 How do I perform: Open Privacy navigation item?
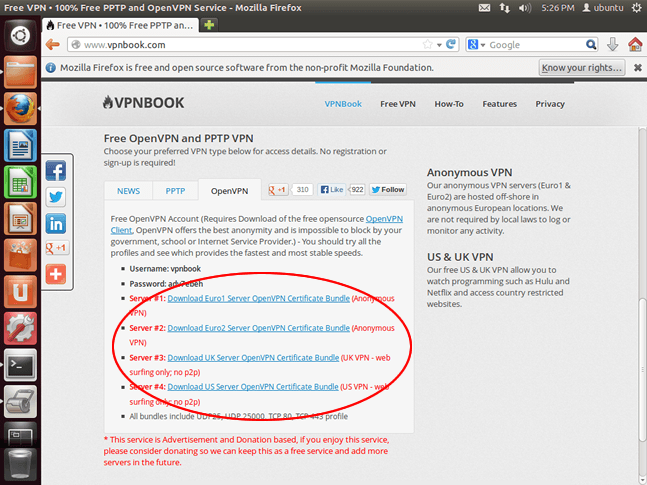click(550, 104)
